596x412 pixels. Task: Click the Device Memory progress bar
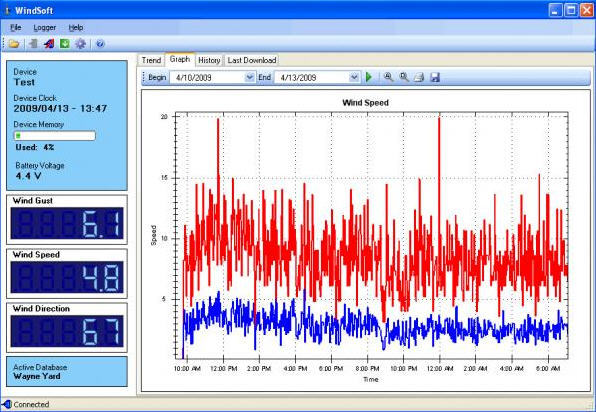pos(55,136)
